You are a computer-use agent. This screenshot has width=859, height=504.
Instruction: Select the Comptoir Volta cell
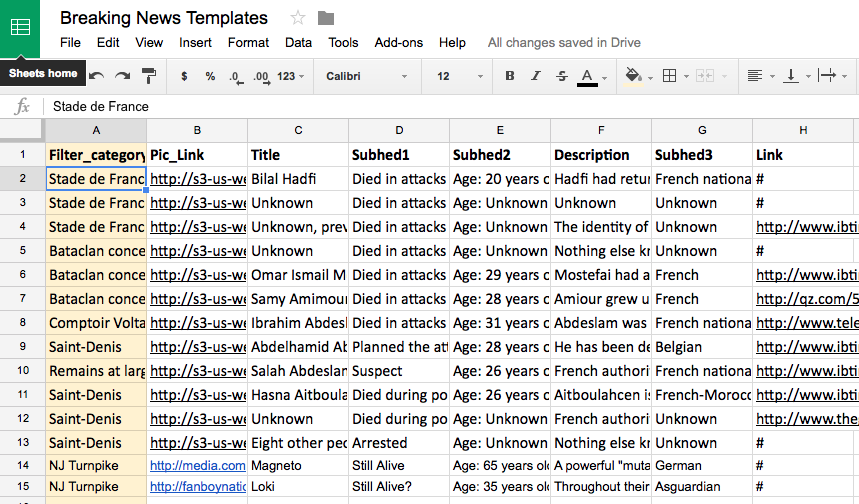click(96, 323)
